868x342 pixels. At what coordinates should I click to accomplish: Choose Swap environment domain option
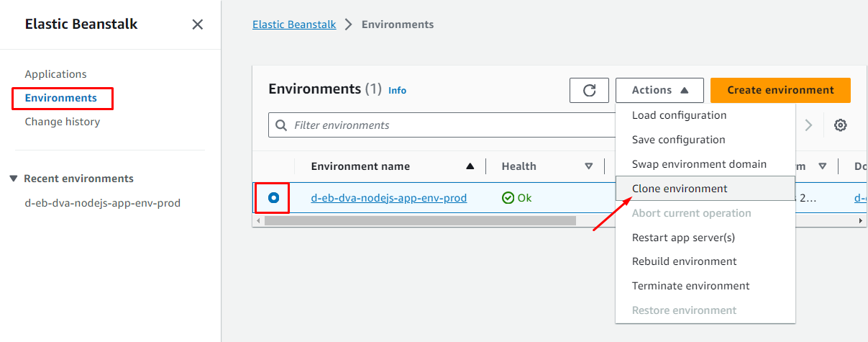pyautogui.click(x=698, y=164)
